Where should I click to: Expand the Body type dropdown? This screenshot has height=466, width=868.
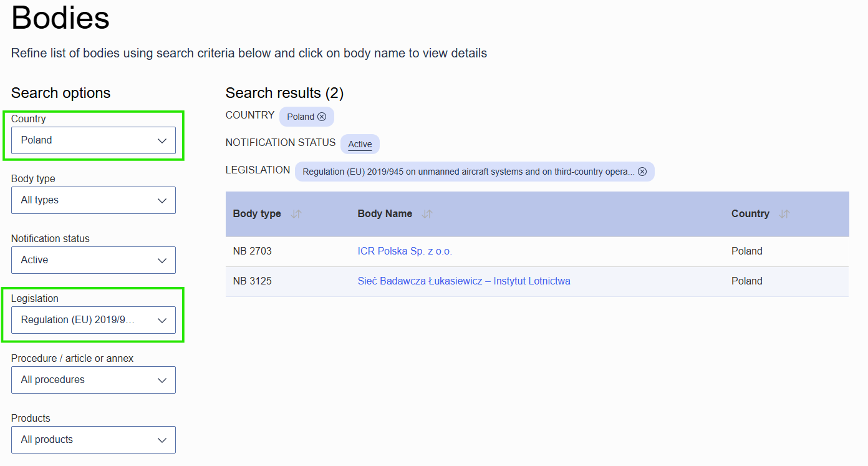pos(94,200)
